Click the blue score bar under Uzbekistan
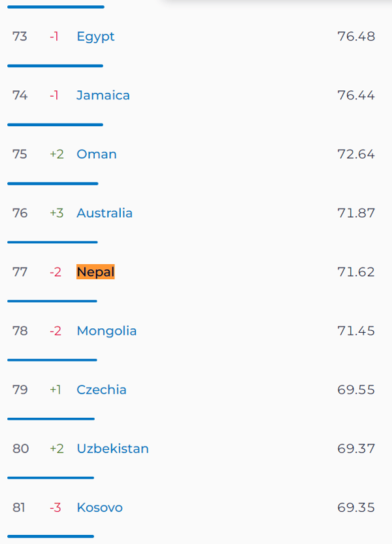Image resolution: width=392 pixels, height=544 pixels. (x=50, y=478)
